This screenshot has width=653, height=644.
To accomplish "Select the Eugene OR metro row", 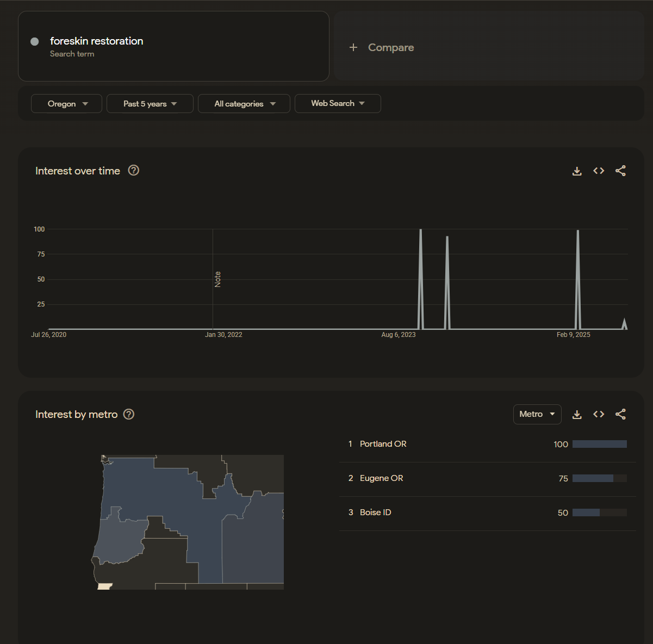I will pyautogui.click(x=487, y=479).
